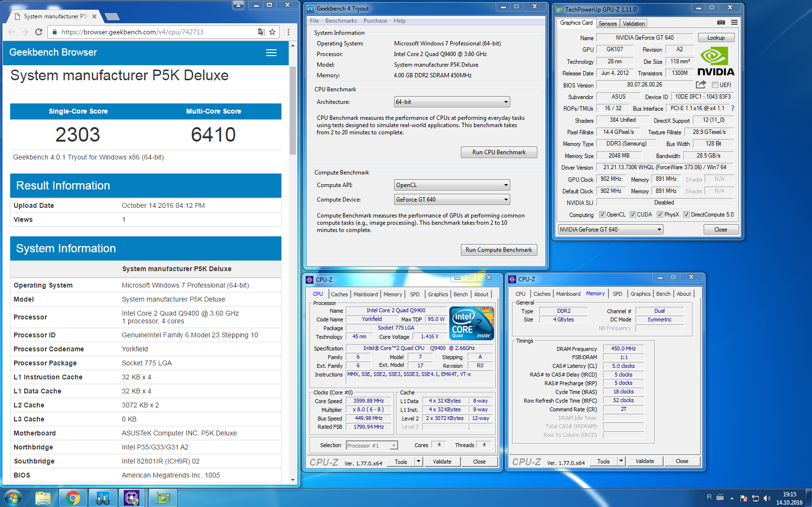Open the Graphics tab in the CPU-Z Memory window
812x507 pixels.
[x=640, y=294]
